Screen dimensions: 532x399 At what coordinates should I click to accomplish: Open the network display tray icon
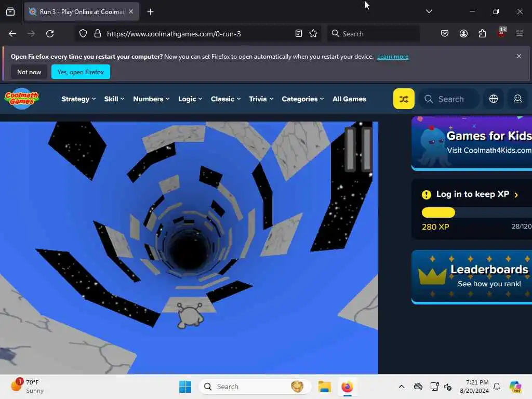(434, 387)
